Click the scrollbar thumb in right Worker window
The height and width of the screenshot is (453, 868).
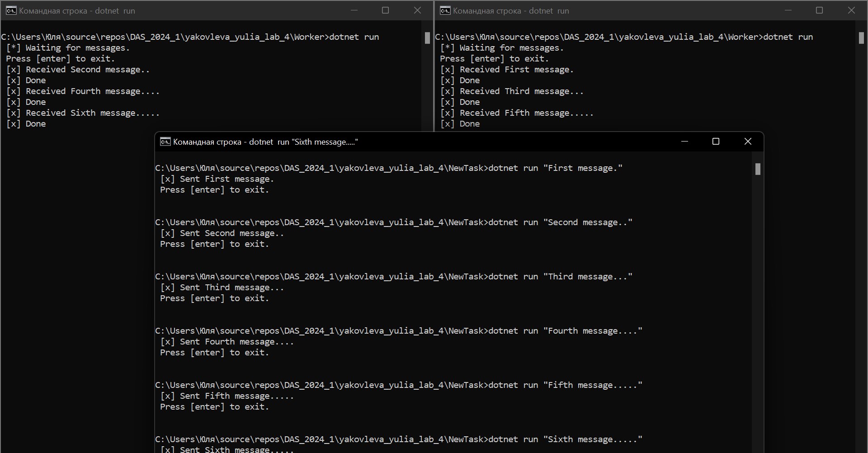[x=861, y=38]
